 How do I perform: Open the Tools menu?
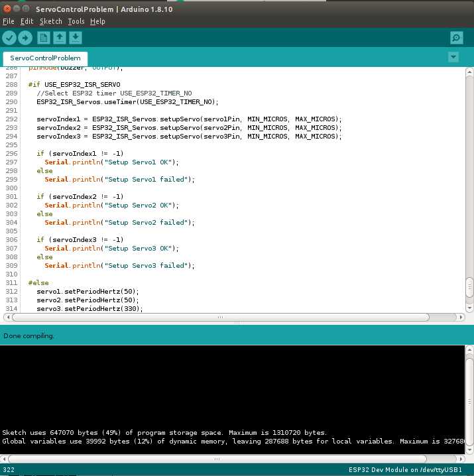pyautogui.click(x=76, y=21)
